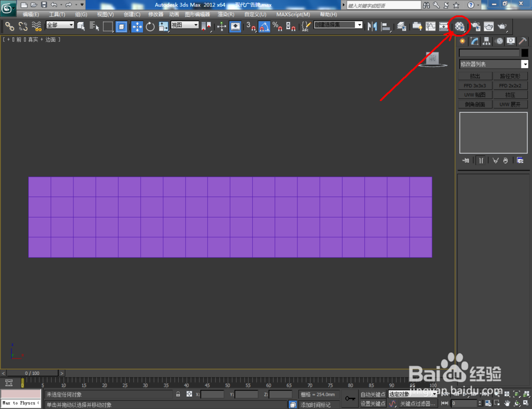Open the 组(G) menu
Viewport: 532px width, 409px height.
pyautogui.click(x=81, y=14)
